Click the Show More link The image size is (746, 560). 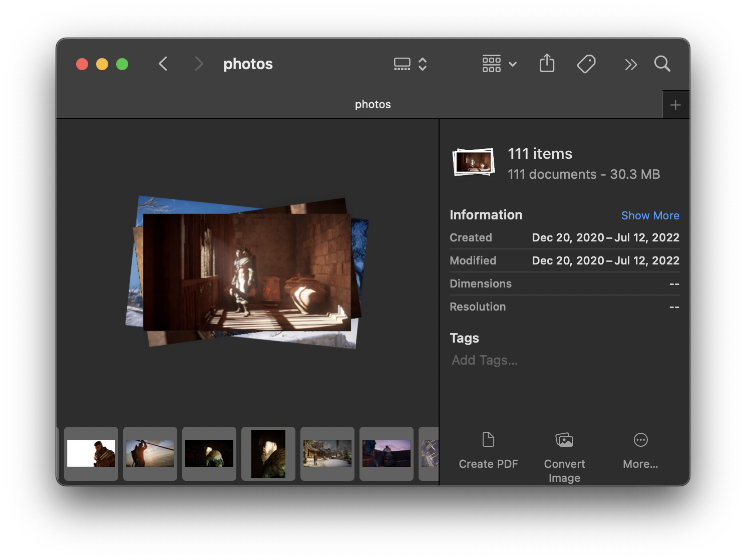coord(650,215)
